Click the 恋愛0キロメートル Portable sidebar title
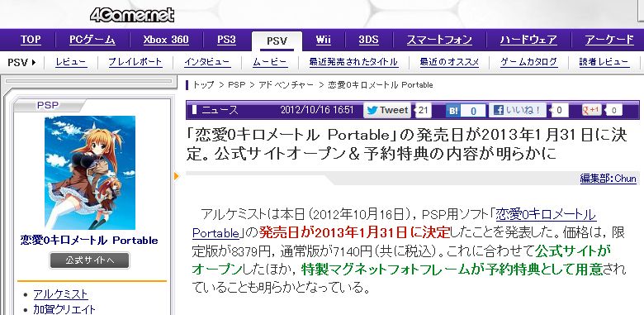The image size is (644, 315). coord(89,240)
